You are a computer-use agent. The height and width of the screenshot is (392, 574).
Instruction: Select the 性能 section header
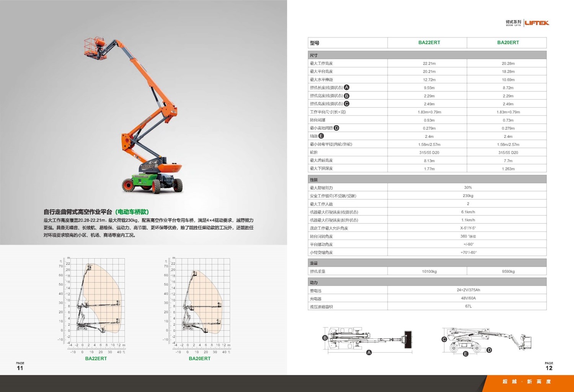427,179
